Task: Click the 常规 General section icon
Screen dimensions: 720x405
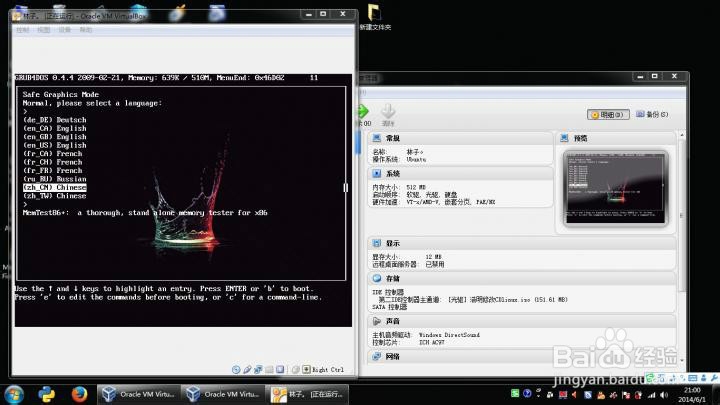Action: (377, 138)
